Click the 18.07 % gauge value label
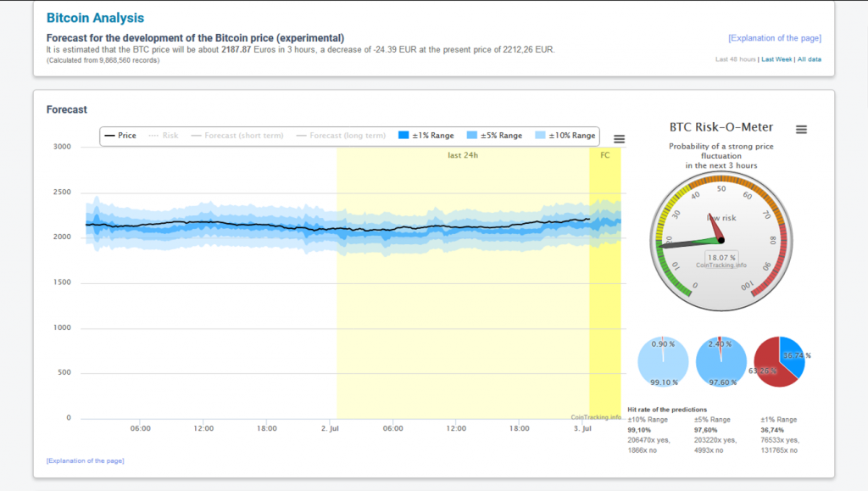 721,258
